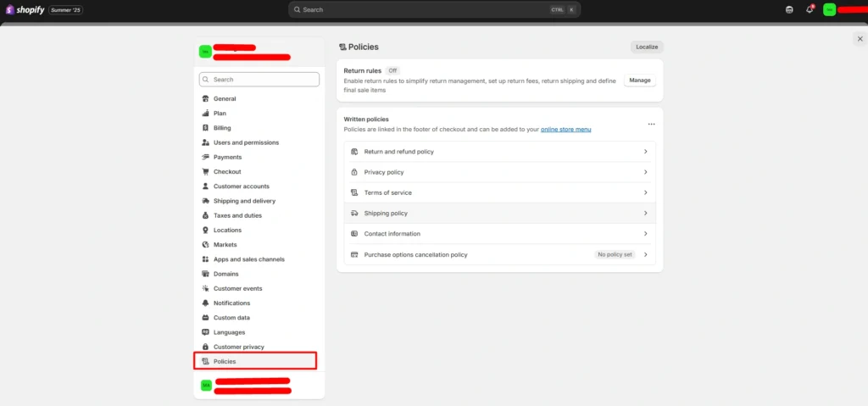This screenshot has width=868, height=406.
Task: Click the Privacy policy lock icon
Action: (354, 172)
